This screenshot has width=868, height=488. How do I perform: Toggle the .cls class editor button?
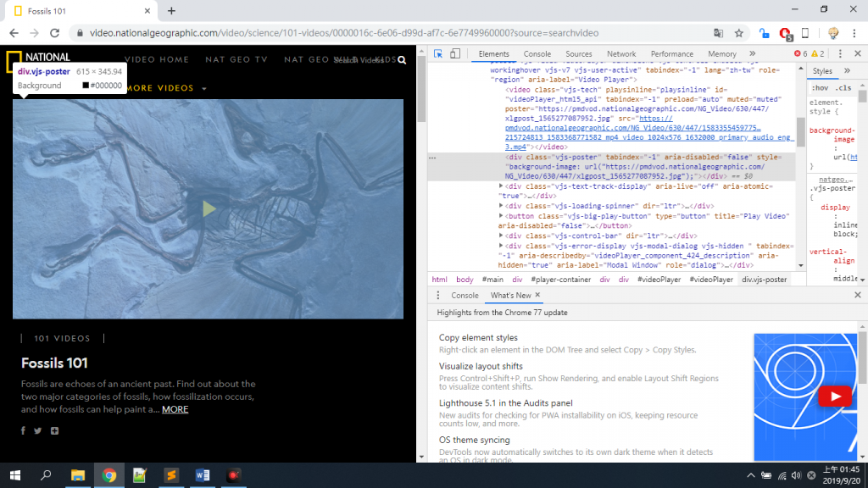tap(843, 88)
